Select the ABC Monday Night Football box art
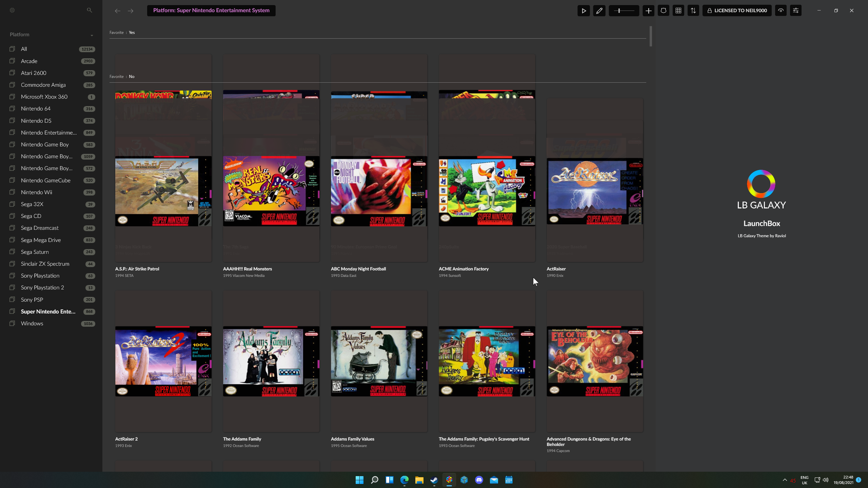Viewport: 868px width, 488px height. (379, 191)
